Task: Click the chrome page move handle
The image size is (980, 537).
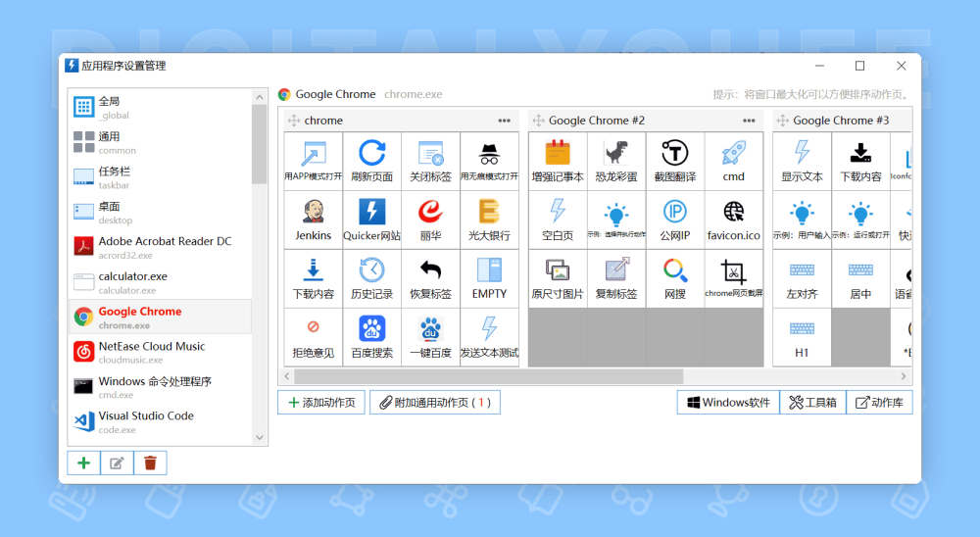Action: coord(294,121)
